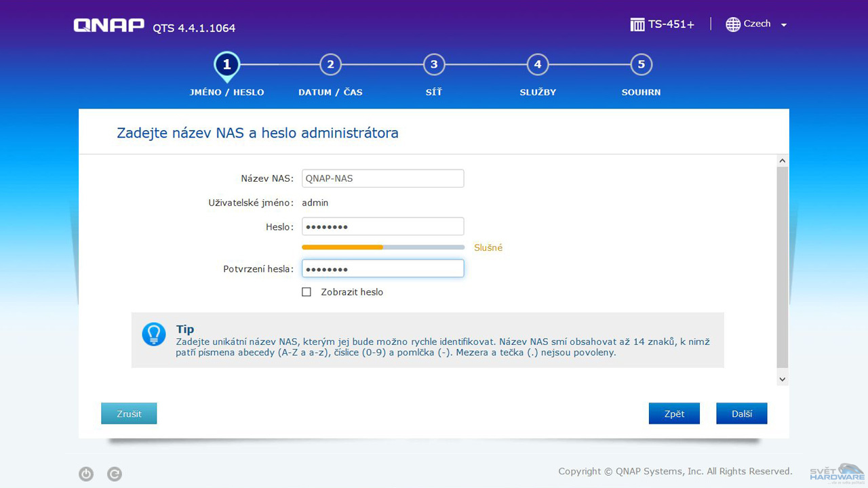Screen dimensions: 868x488
Task: Click the scrollbar down arrow
Action: (x=782, y=379)
